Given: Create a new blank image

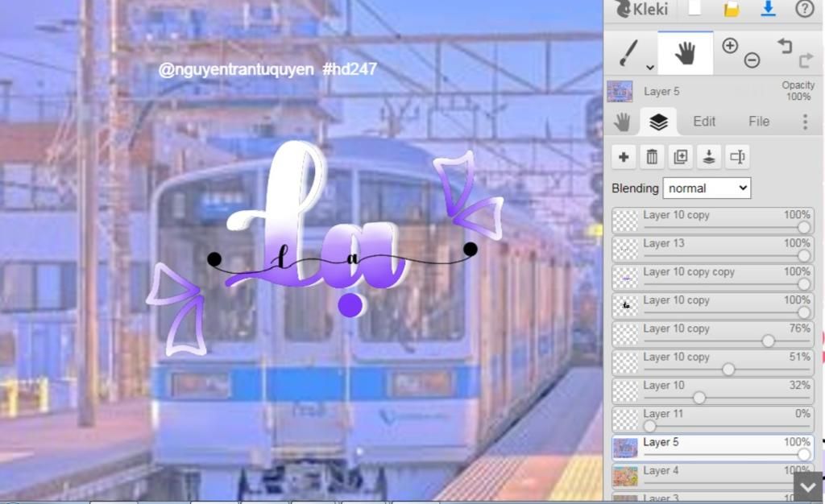Looking at the screenshot, I should click(x=695, y=8).
